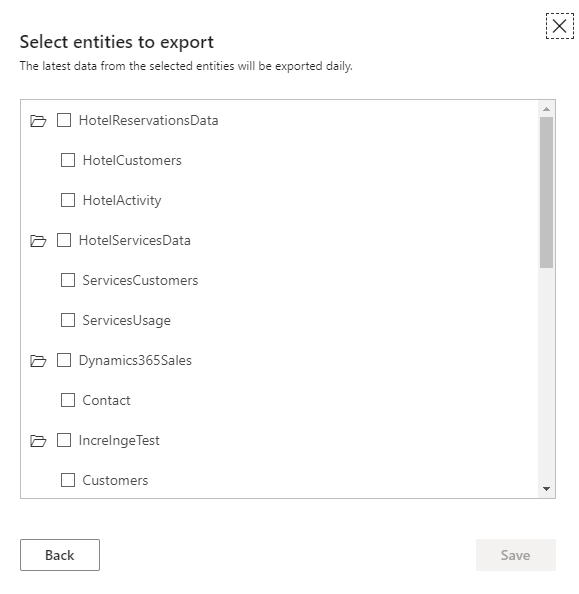
Task: Select the HotelCustomers entity checkbox
Action: click(68, 160)
